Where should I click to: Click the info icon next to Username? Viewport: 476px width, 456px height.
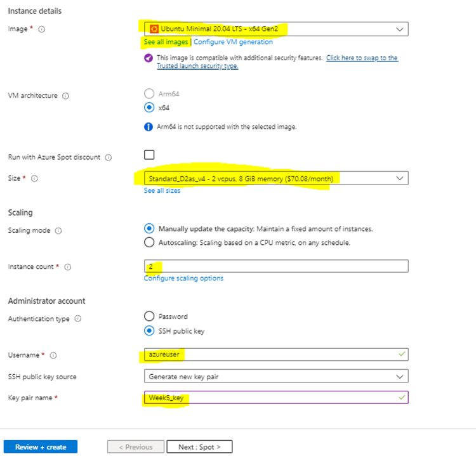pos(53,355)
